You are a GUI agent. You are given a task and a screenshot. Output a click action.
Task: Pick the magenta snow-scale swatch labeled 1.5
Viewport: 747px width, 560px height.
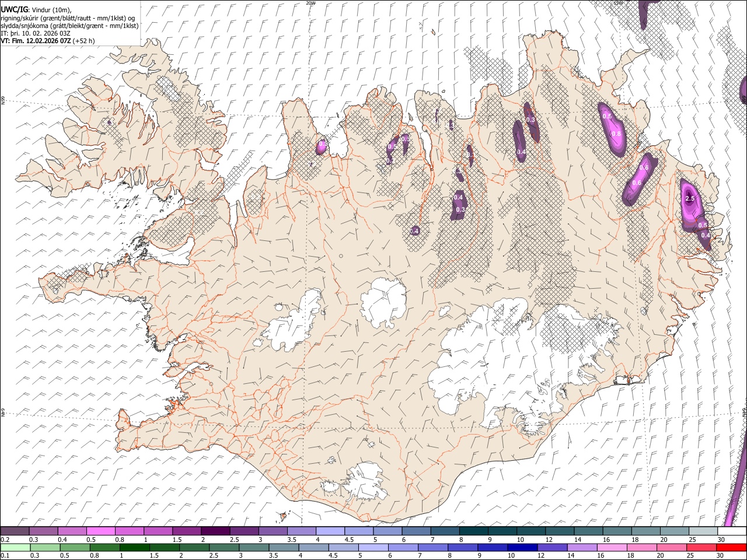187,531
